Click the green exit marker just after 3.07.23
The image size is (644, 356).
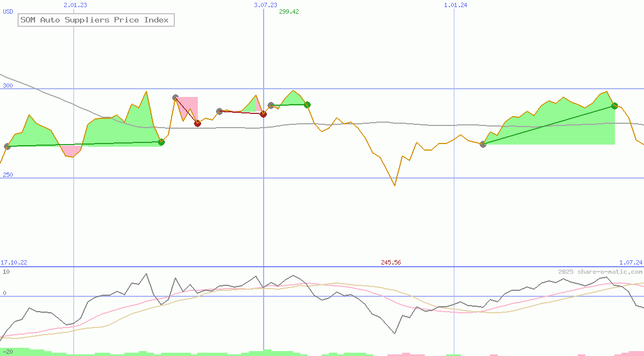[x=307, y=105]
